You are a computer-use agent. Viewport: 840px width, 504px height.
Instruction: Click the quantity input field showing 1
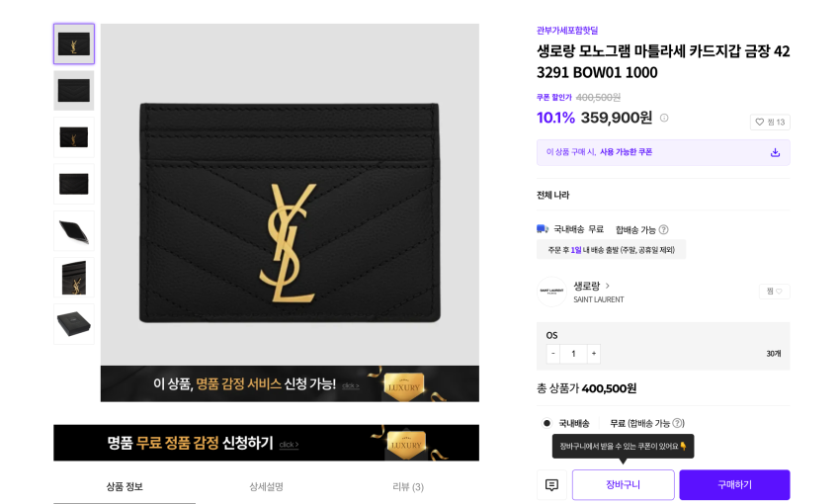[x=573, y=354]
